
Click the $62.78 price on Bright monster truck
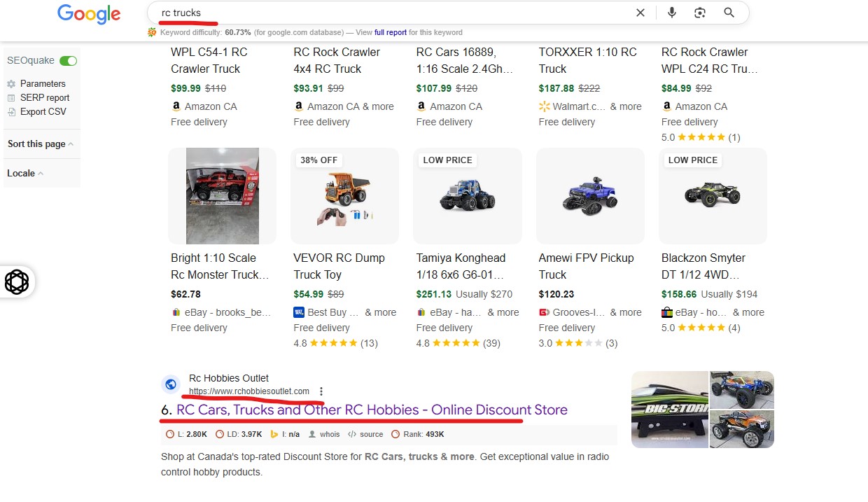185,294
